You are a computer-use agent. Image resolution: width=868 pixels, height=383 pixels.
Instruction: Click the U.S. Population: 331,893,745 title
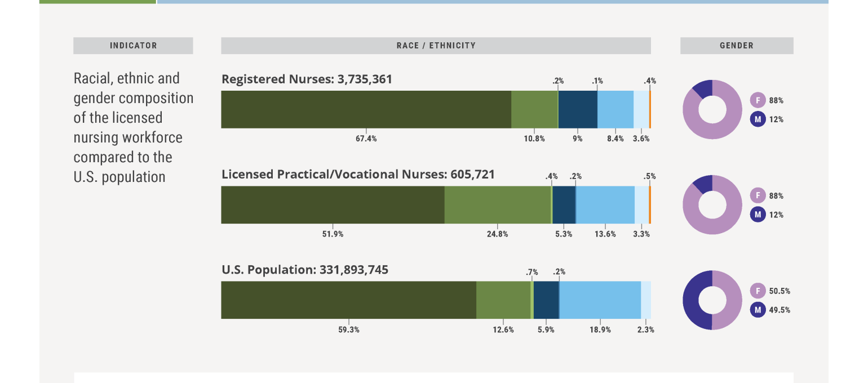point(305,270)
